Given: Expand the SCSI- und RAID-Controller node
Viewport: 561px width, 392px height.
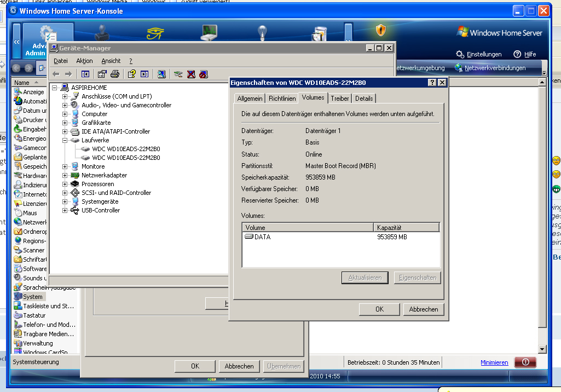Looking at the screenshot, I should 65,193.
